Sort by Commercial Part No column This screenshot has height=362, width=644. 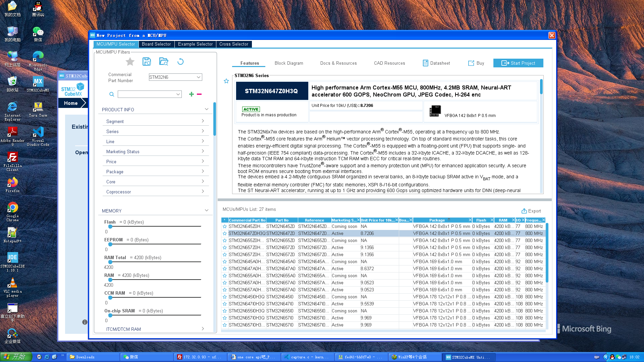click(x=247, y=220)
